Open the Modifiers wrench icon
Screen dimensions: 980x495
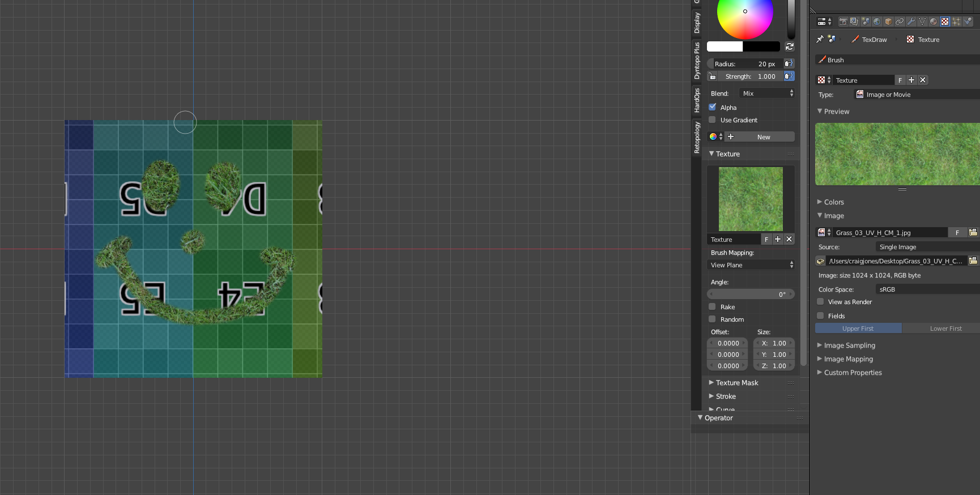click(x=911, y=22)
